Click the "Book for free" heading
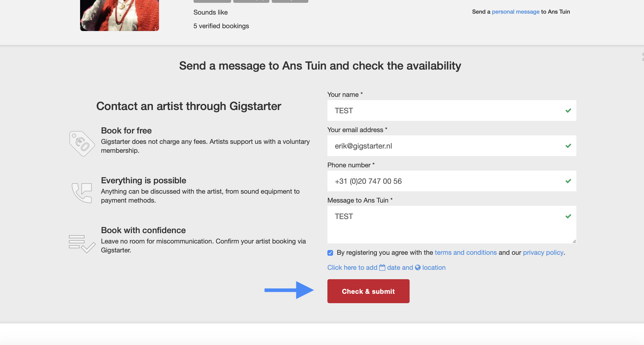This screenshot has height=345, width=644. coord(126,131)
